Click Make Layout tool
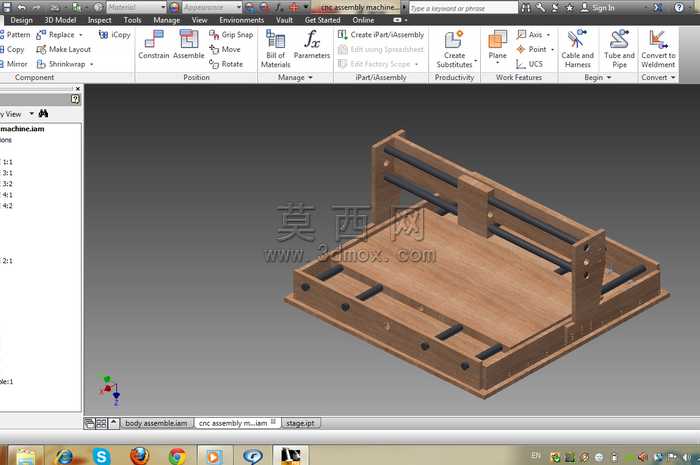700x465 pixels. (63, 49)
